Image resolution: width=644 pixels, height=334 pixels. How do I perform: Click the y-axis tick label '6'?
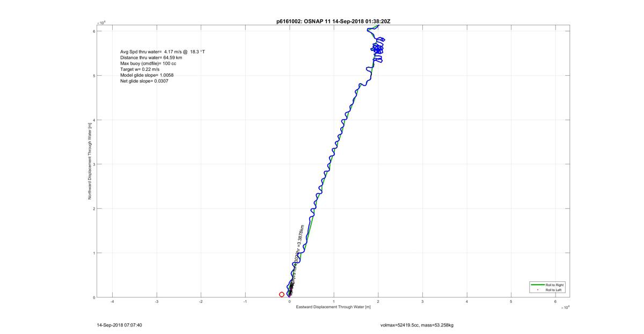tap(94, 31)
